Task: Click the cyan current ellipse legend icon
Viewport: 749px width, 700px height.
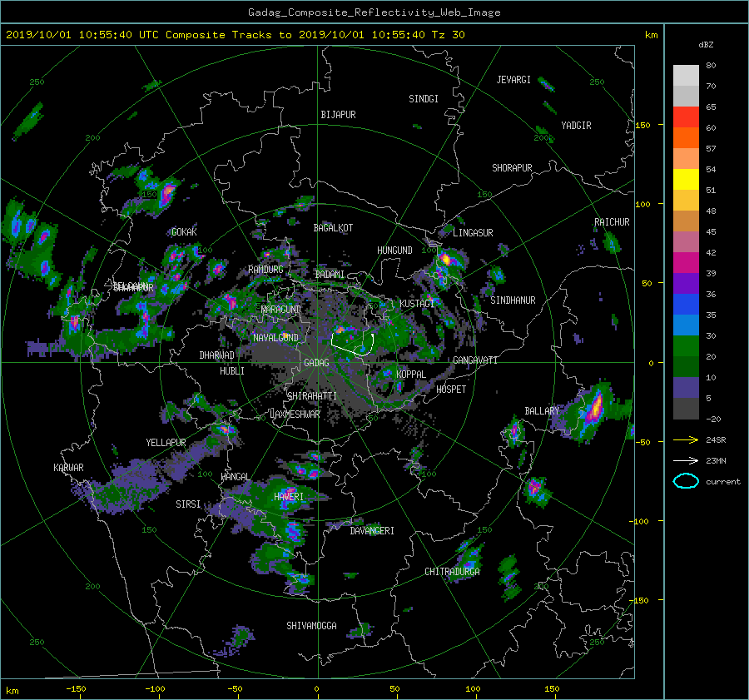Action: click(x=686, y=481)
